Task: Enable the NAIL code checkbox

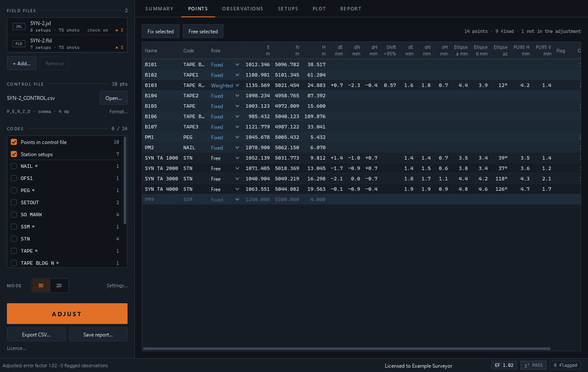Action: 14,166
